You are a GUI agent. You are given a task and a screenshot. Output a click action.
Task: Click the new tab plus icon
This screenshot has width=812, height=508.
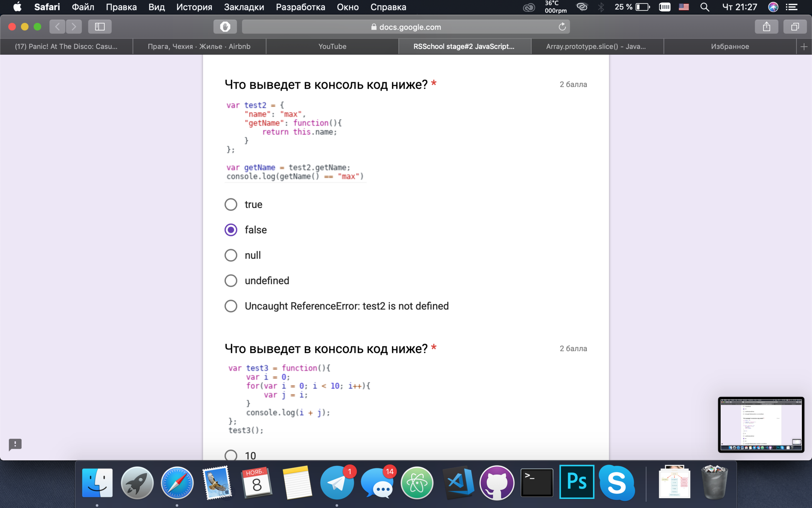(x=804, y=47)
